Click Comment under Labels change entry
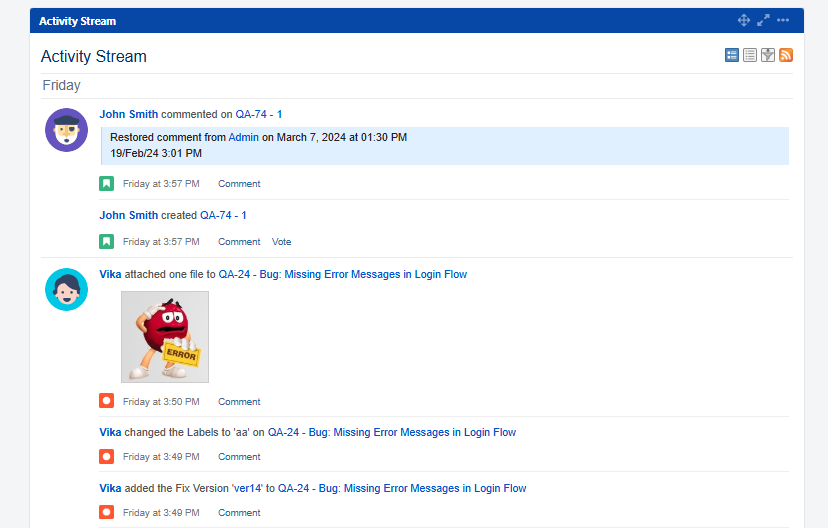Screen dimensions: 828x528 point(239,457)
